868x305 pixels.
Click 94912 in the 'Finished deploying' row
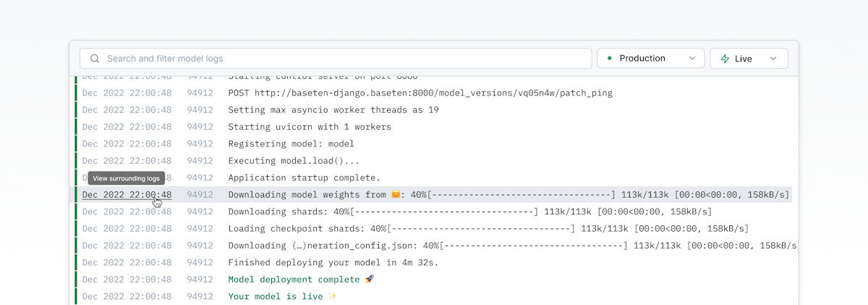click(200, 262)
